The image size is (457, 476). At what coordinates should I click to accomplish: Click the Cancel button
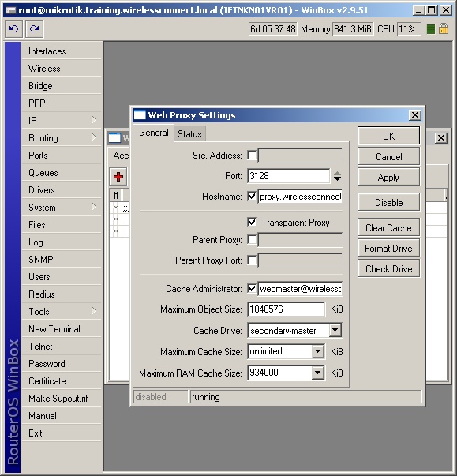[x=388, y=156]
